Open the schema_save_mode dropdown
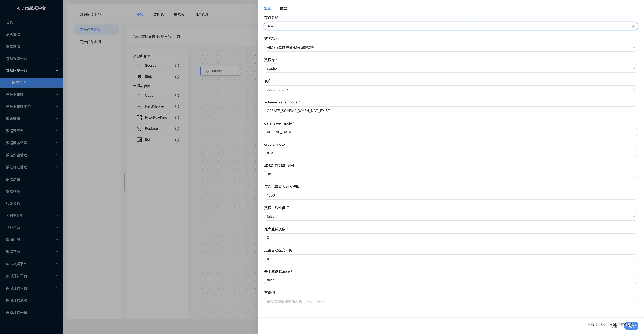The width and height of the screenshot is (644, 334). [x=450, y=111]
